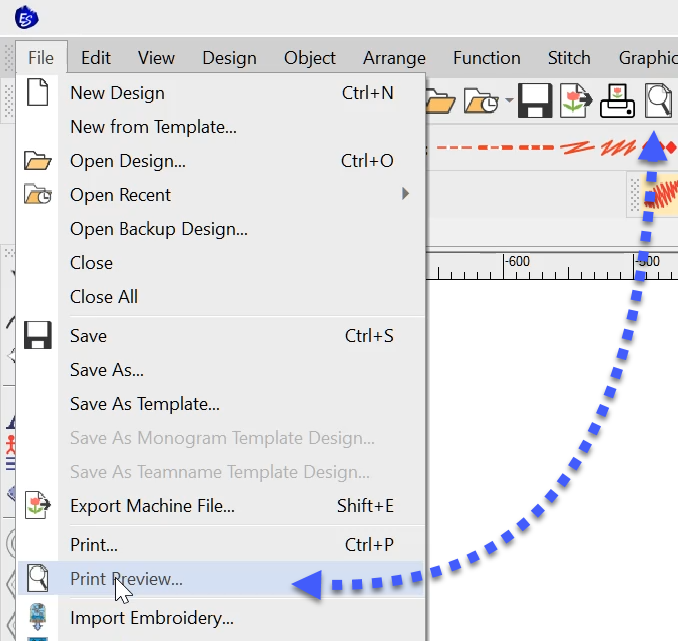Open the Edit menu
Image resolution: width=678 pixels, height=641 pixels.
coord(96,58)
